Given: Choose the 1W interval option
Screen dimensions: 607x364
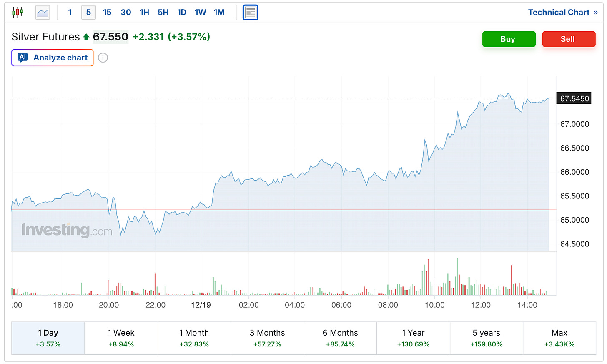Looking at the screenshot, I should (200, 13).
